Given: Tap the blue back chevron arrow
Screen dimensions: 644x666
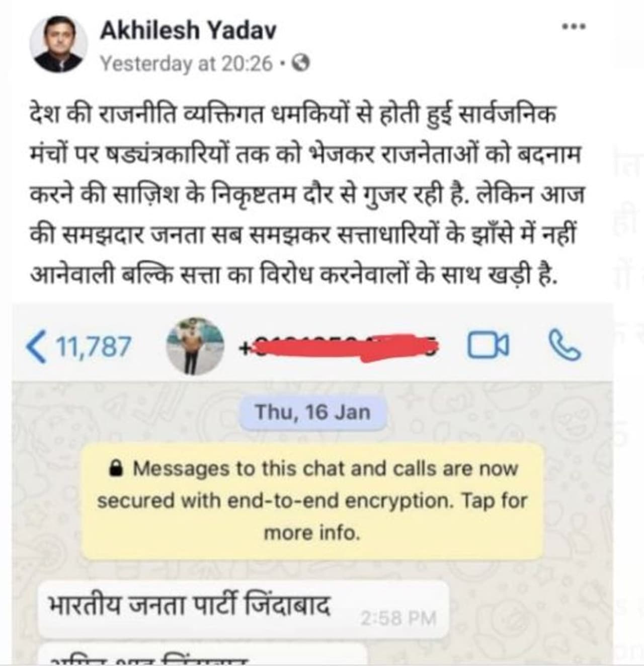Looking at the screenshot, I should [36, 346].
